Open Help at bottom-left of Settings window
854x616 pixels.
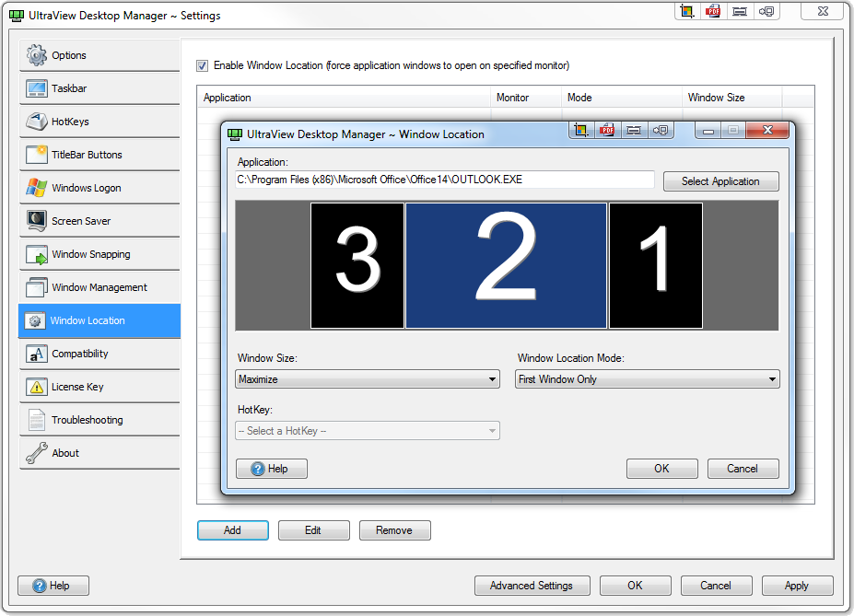[53, 586]
